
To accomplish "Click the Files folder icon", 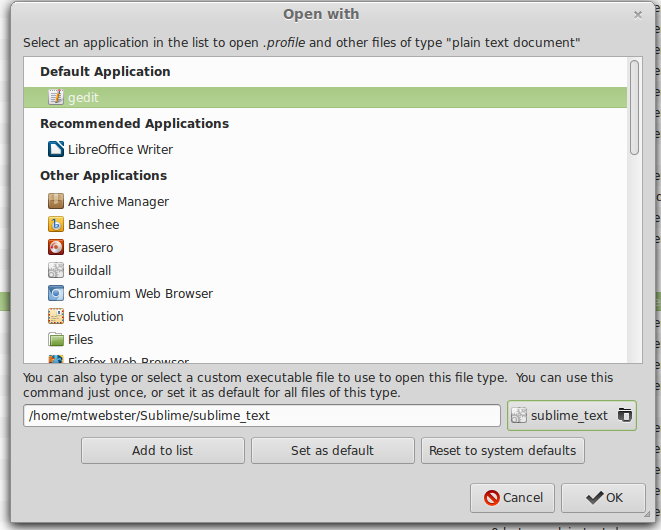I will click(56, 339).
